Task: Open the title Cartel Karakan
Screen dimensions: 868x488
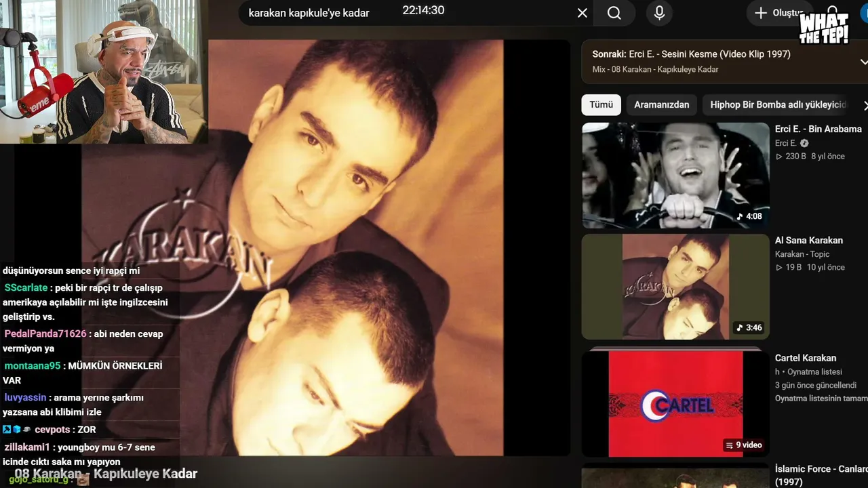Action: click(806, 358)
